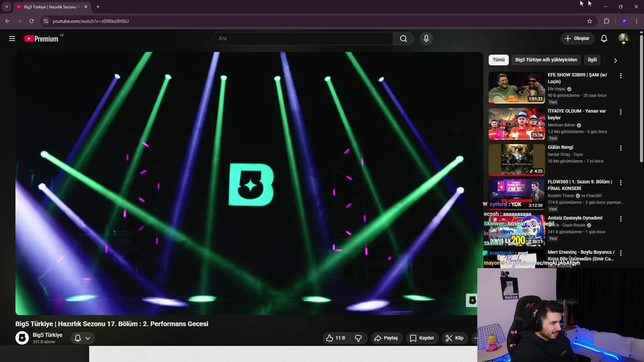
Task: Open the tab search dropdown arrow
Action: pyautogui.click(x=6, y=7)
